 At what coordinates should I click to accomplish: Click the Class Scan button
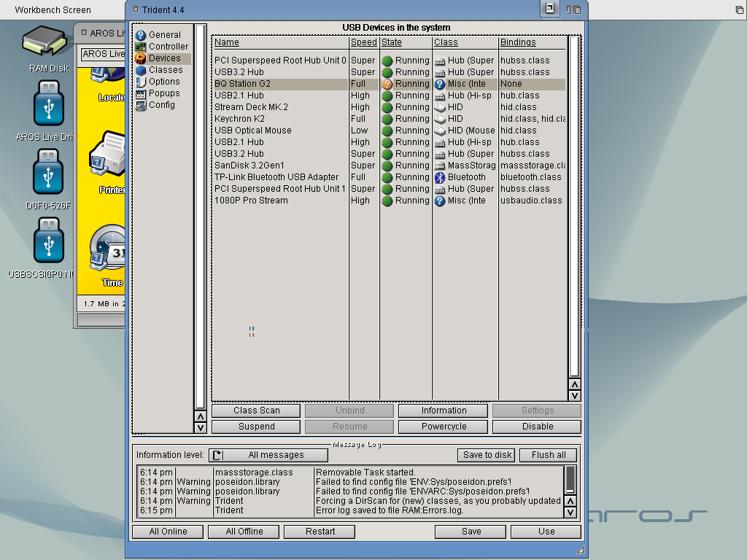(x=256, y=411)
